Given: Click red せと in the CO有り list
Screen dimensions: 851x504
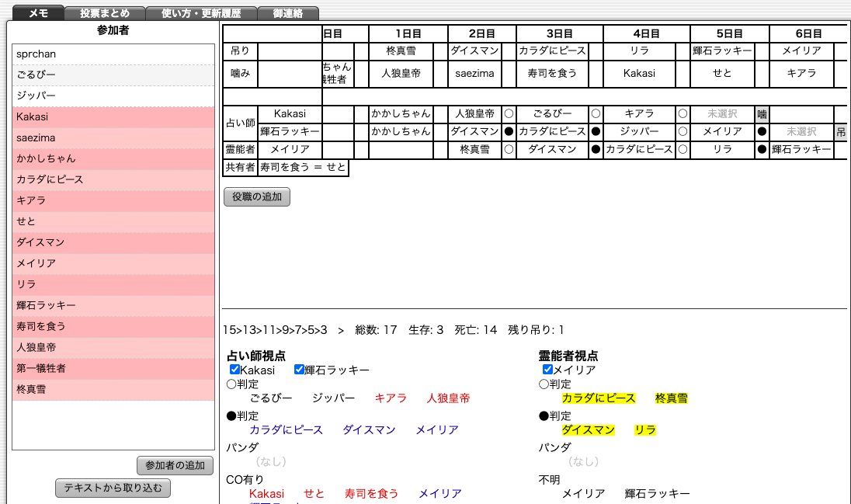Looking at the screenshot, I should [x=314, y=494].
